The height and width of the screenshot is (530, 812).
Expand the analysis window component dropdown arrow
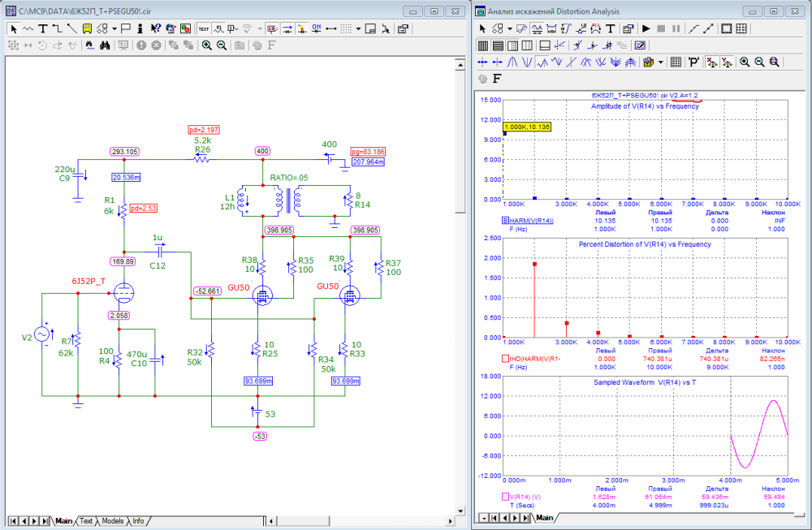point(510,28)
